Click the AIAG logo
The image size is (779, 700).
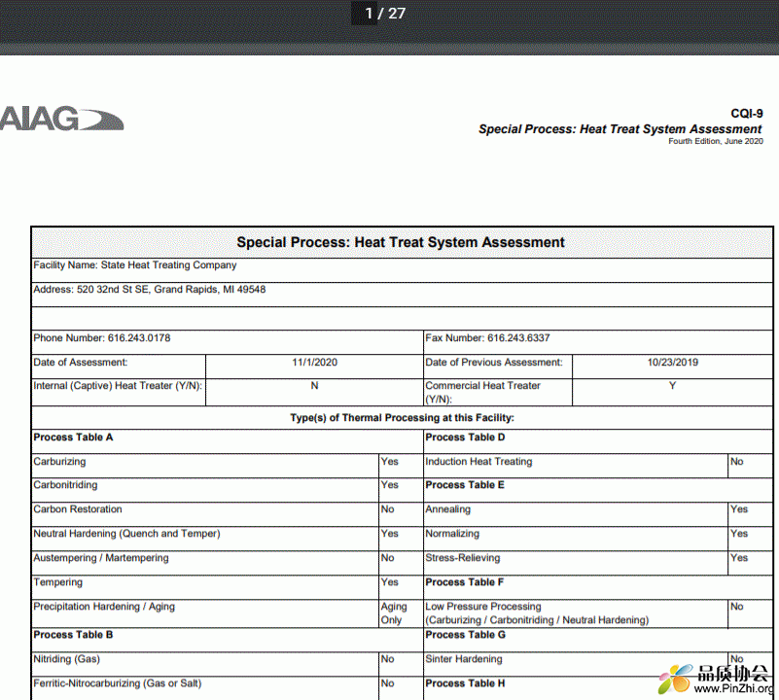coord(61,119)
